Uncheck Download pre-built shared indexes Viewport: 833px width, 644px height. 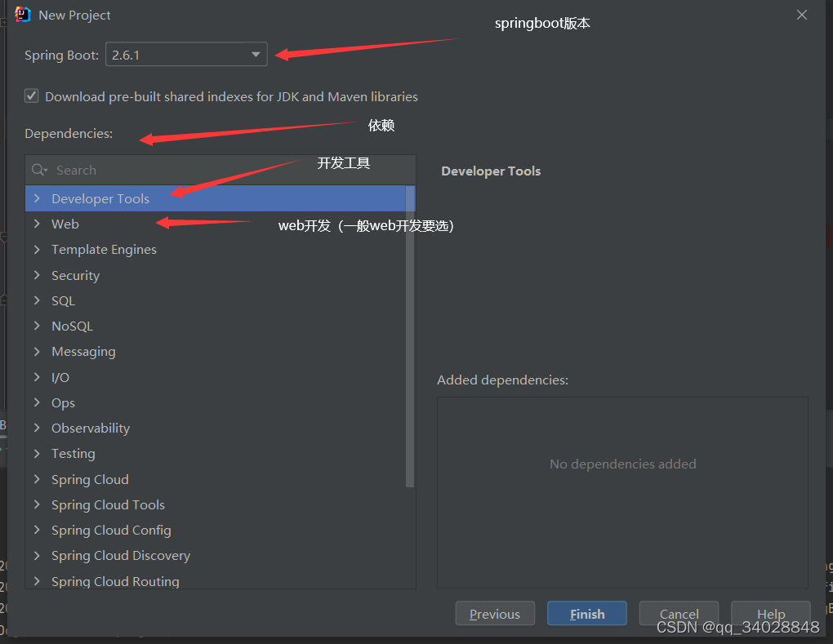pyautogui.click(x=31, y=95)
